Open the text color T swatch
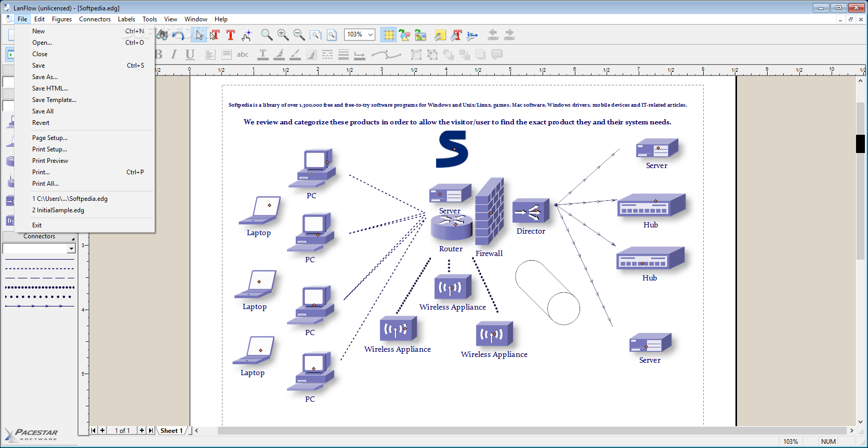 pos(263,54)
